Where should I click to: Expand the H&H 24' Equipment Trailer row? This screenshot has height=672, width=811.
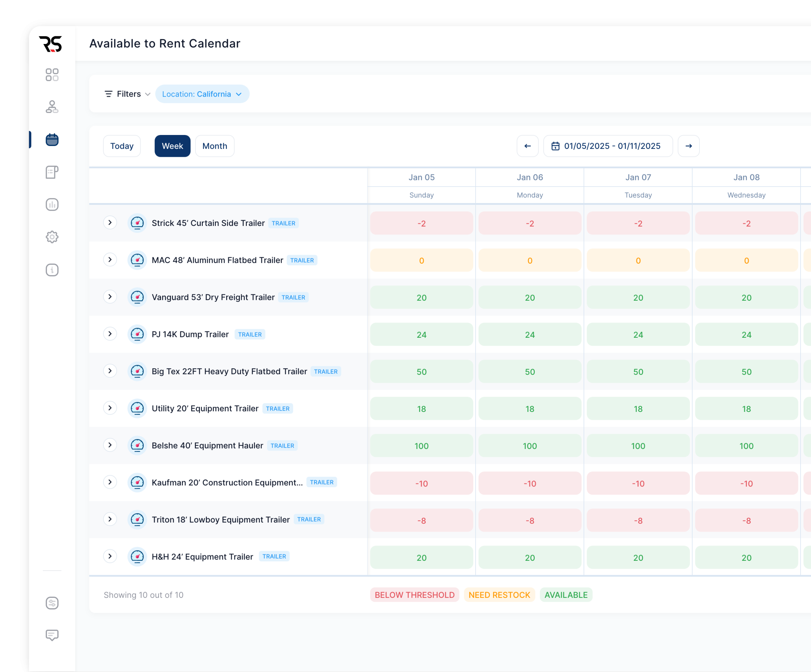point(110,556)
